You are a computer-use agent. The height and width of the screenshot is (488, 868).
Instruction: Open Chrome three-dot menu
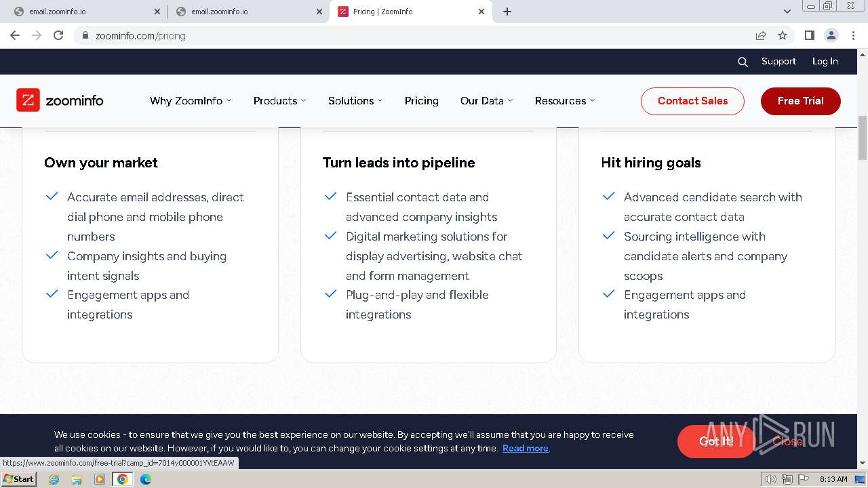(853, 35)
